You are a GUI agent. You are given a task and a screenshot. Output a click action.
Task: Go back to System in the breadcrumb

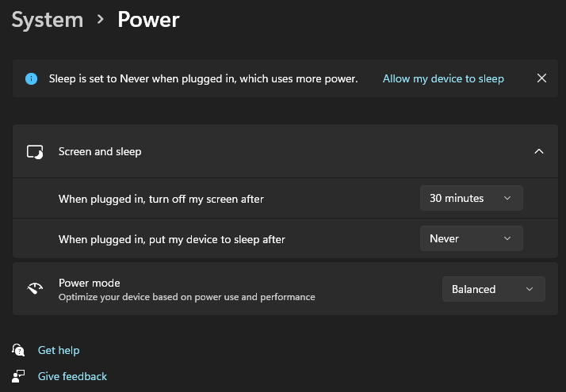48,20
